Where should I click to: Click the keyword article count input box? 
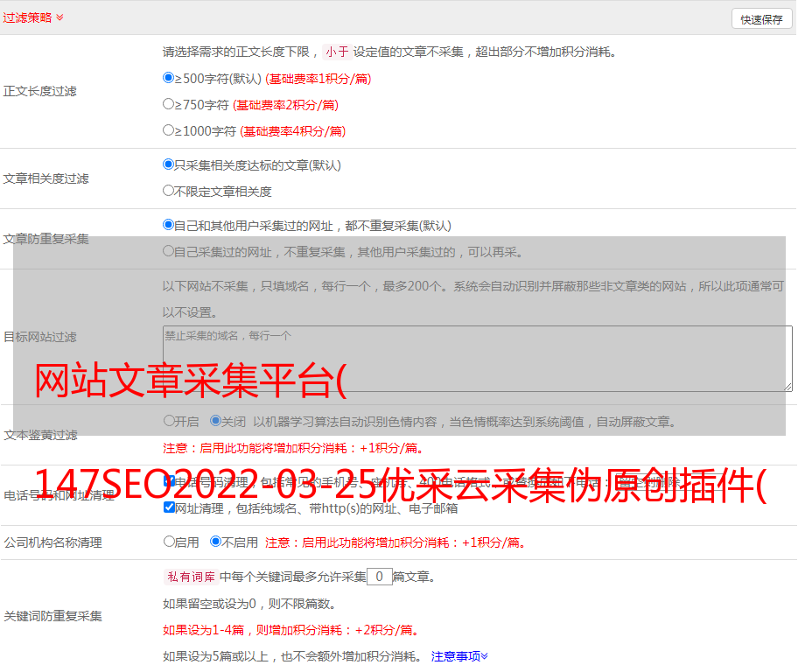coord(379,577)
